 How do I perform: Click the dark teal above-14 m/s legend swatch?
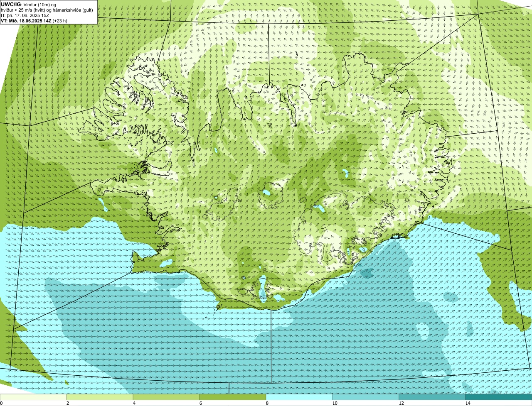(499, 397)
